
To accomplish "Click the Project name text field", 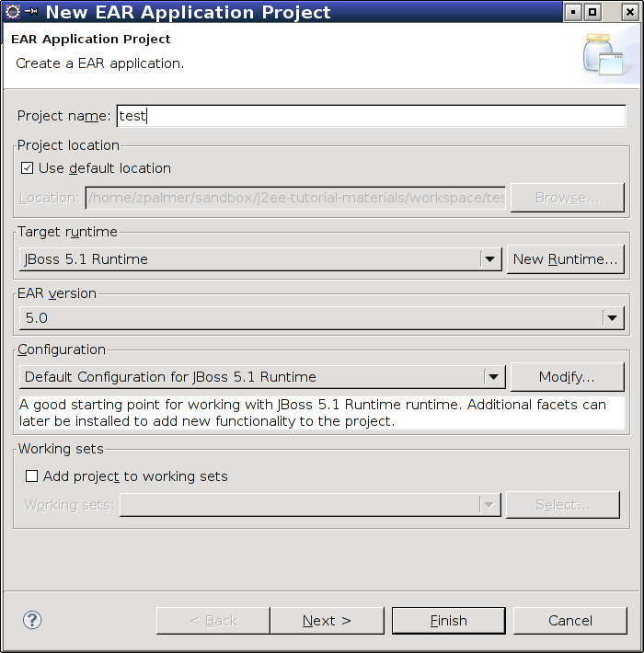I will (x=371, y=116).
